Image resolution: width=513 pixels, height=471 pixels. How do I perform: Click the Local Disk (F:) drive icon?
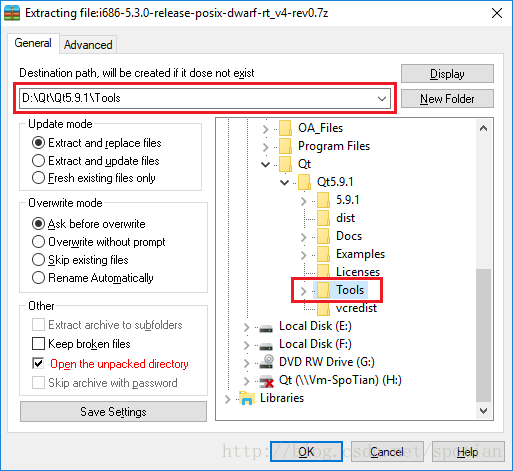click(x=266, y=346)
